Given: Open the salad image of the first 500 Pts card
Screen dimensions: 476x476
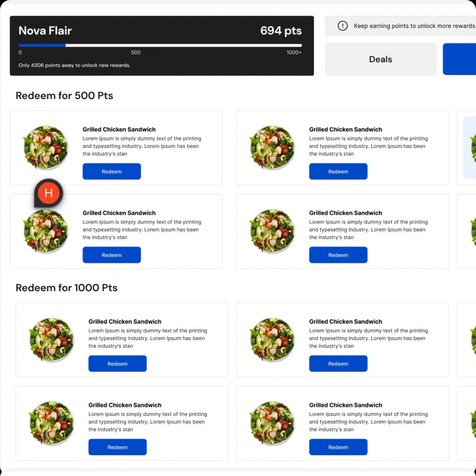Looking at the screenshot, I should click(x=46, y=147).
